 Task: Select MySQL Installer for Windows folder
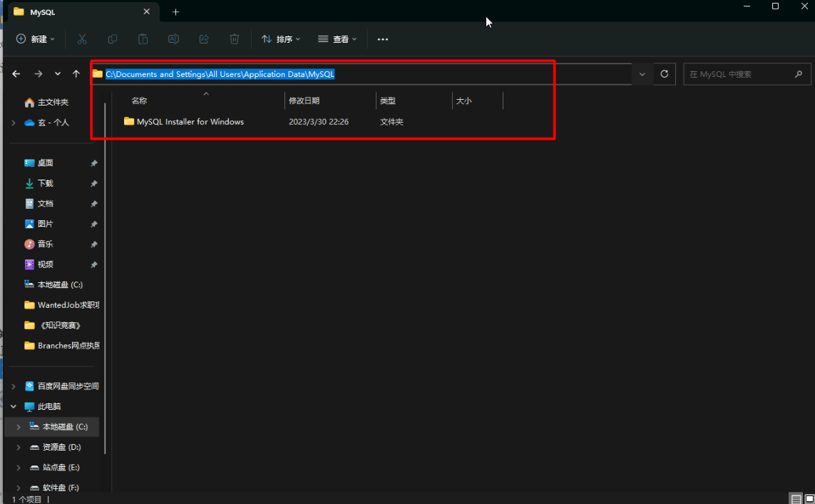pyautogui.click(x=184, y=122)
